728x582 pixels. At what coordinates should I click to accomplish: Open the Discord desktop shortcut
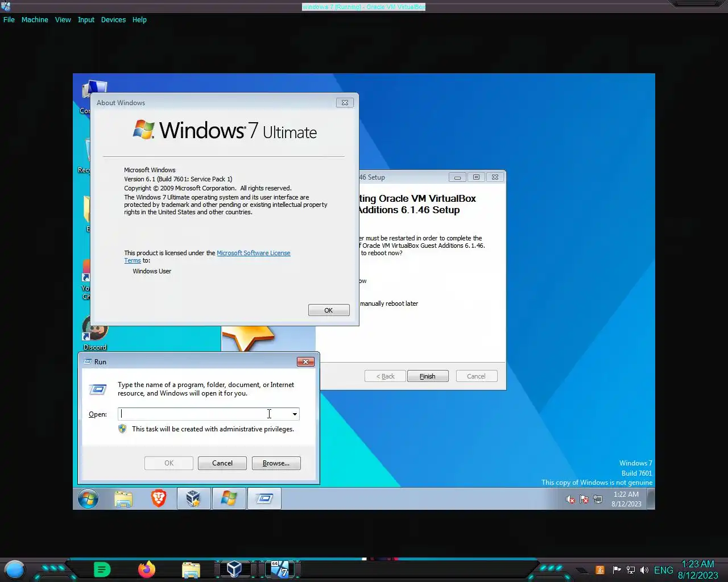coord(95,334)
